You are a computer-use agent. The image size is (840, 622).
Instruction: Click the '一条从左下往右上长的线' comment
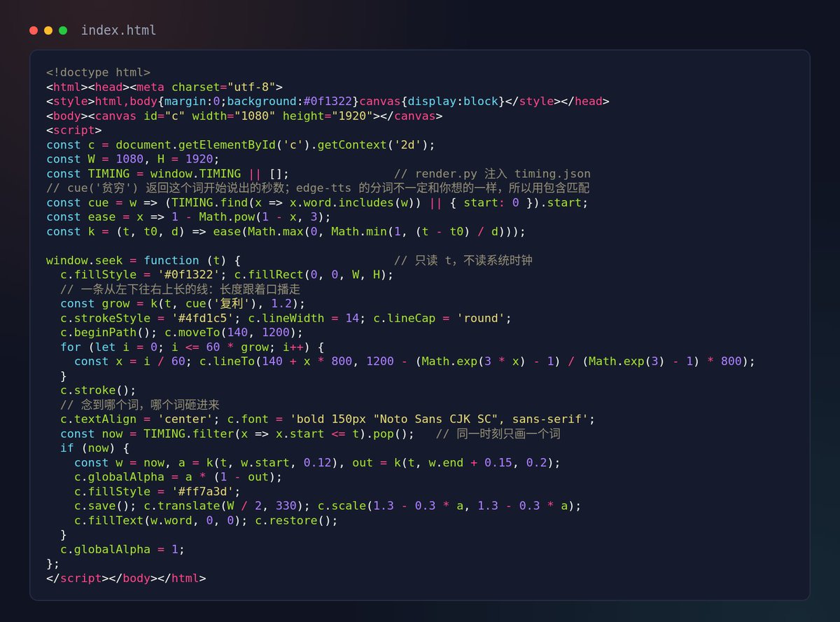coord(181,289)
